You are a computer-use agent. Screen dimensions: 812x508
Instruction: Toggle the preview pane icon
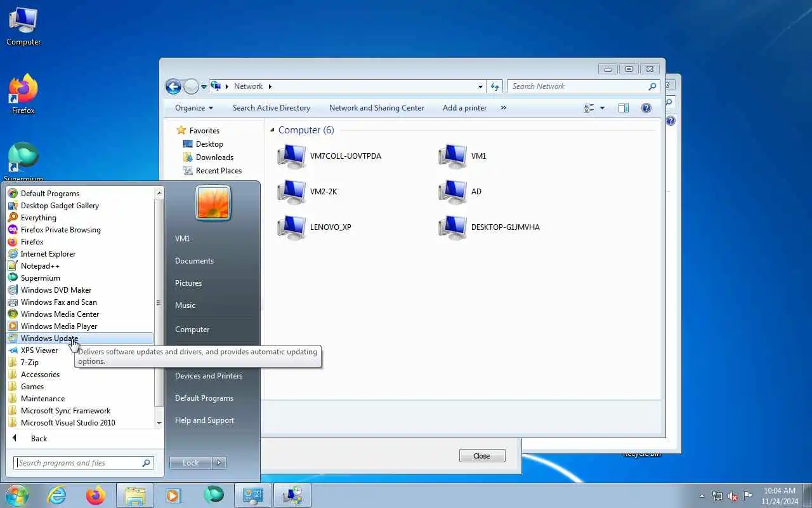(x=624, y=108)
